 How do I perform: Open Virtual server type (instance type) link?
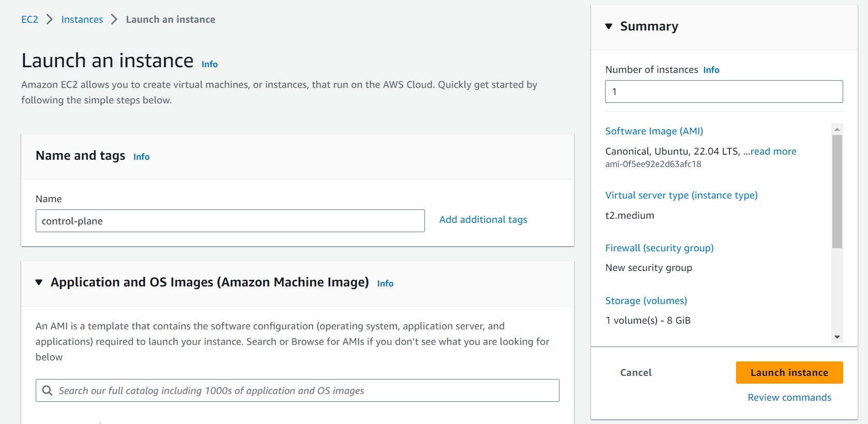pos(681,195)
